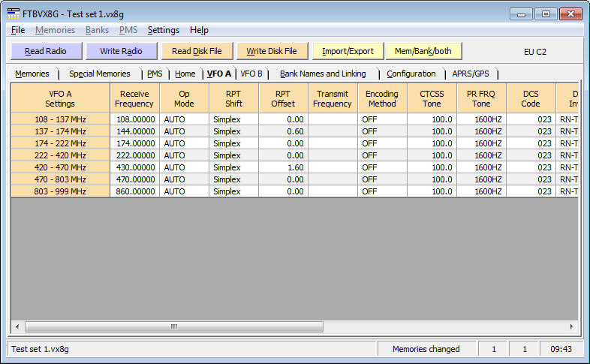
Task: Click the PR FRQ Tone column header
Action: pos(481,98)
